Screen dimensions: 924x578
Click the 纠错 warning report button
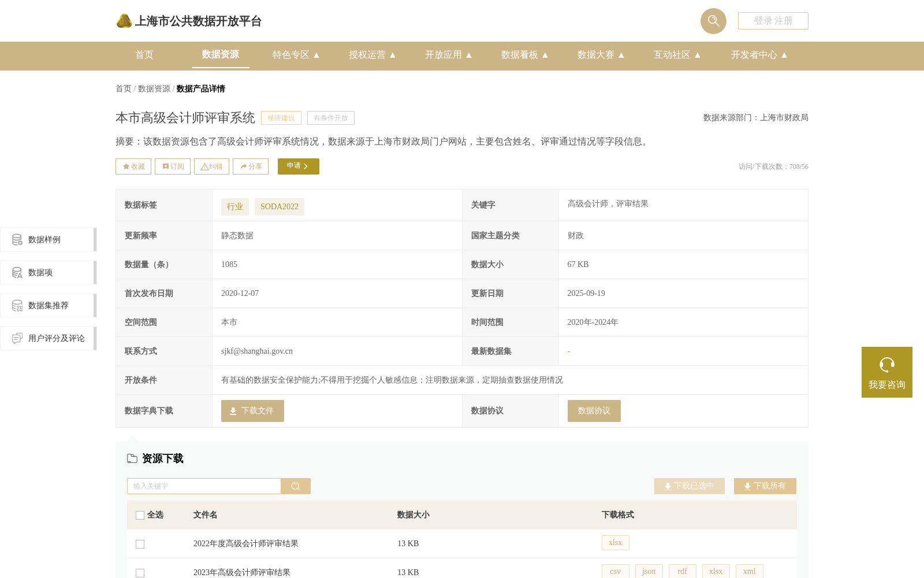[211, 166]
